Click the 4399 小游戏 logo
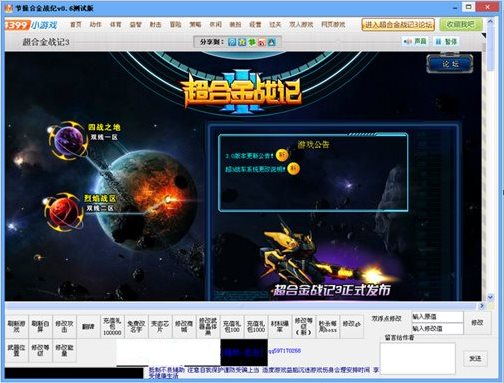Image resolution: width=504 pixels, height=383 pixels. pyautogui.click(x=31, y=25)
